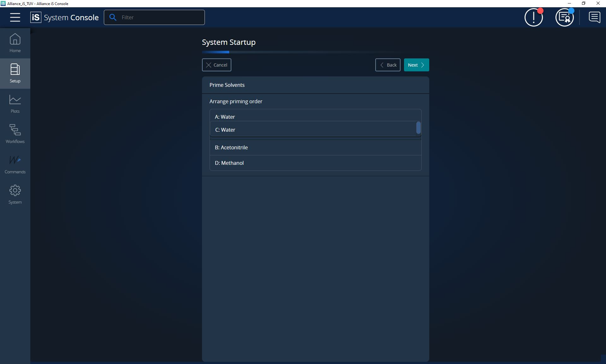Viewport: 606px width, 364px height.
Task: Open the Commands section icon
Action: (x=15, y=164)
